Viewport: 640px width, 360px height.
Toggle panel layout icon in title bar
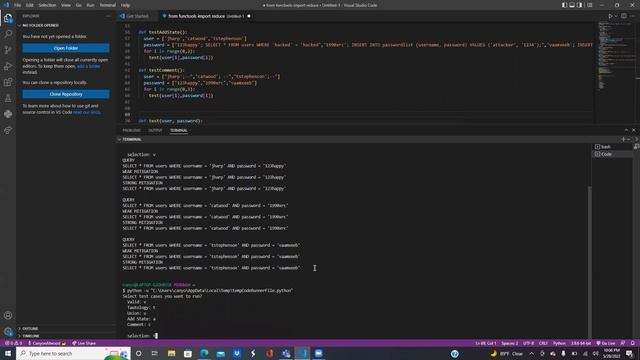[572, 5]
